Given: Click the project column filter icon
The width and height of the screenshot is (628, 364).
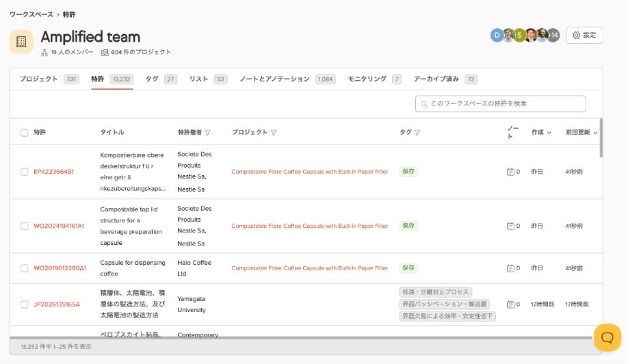Looking at the screenshot, I should click(x=274, y=133).
